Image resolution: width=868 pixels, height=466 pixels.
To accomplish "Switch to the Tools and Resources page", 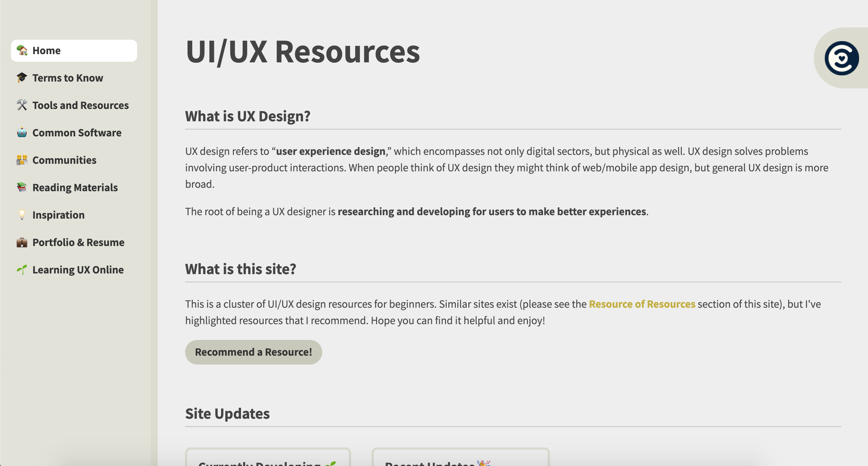I will point(80,105).
